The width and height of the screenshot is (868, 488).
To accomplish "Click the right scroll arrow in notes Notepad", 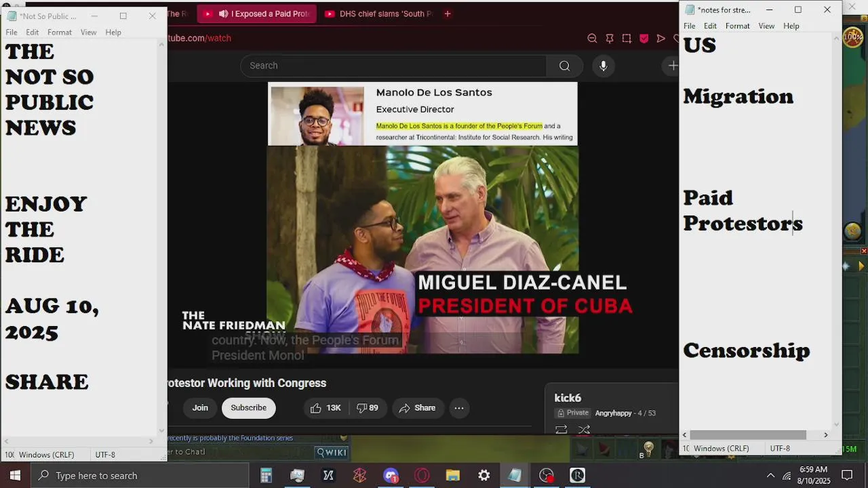I will pyautogui.click(x=825, y=435).
